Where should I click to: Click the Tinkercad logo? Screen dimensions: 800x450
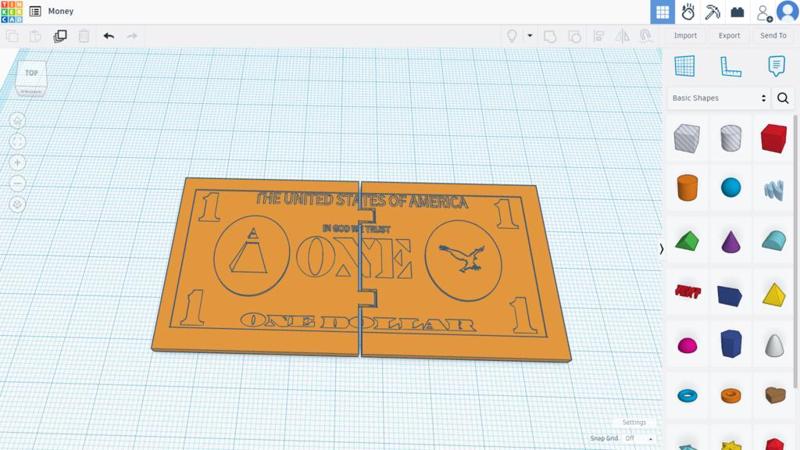coord(11,11)
